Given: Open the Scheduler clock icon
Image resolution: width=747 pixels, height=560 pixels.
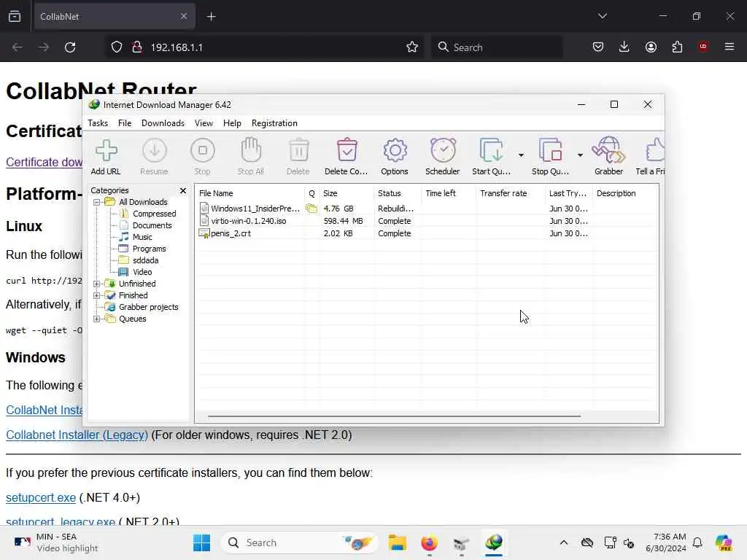Looking at the screenshot, I should tap(443, 156).
